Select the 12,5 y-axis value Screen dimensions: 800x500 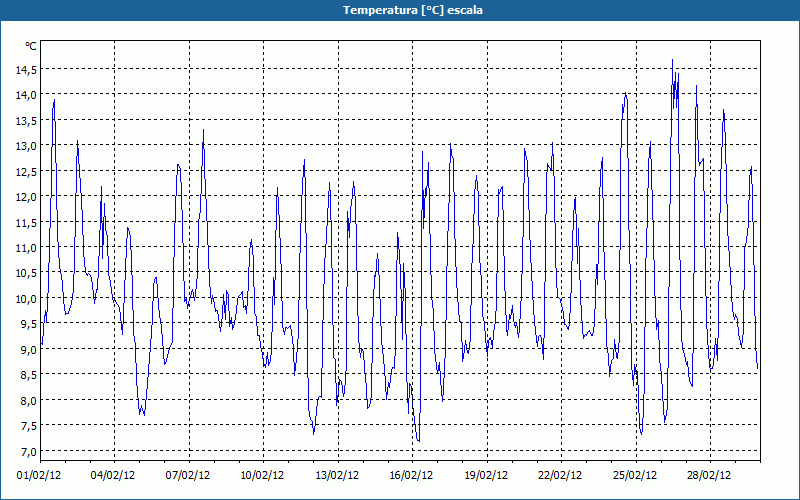(26, 171)
